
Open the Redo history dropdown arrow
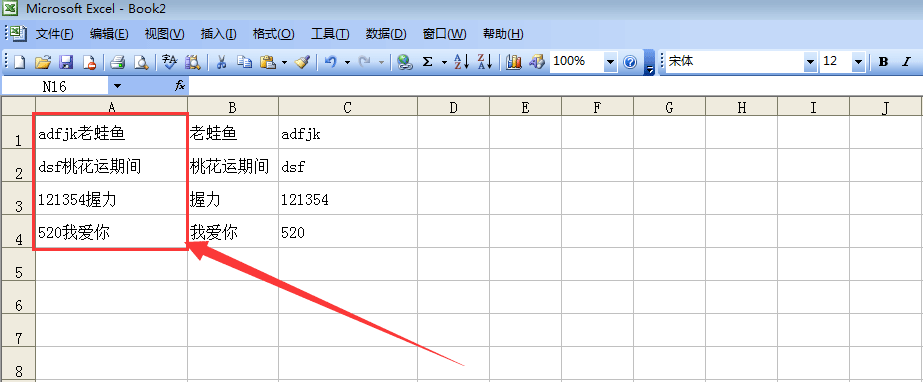coord(381,62)
